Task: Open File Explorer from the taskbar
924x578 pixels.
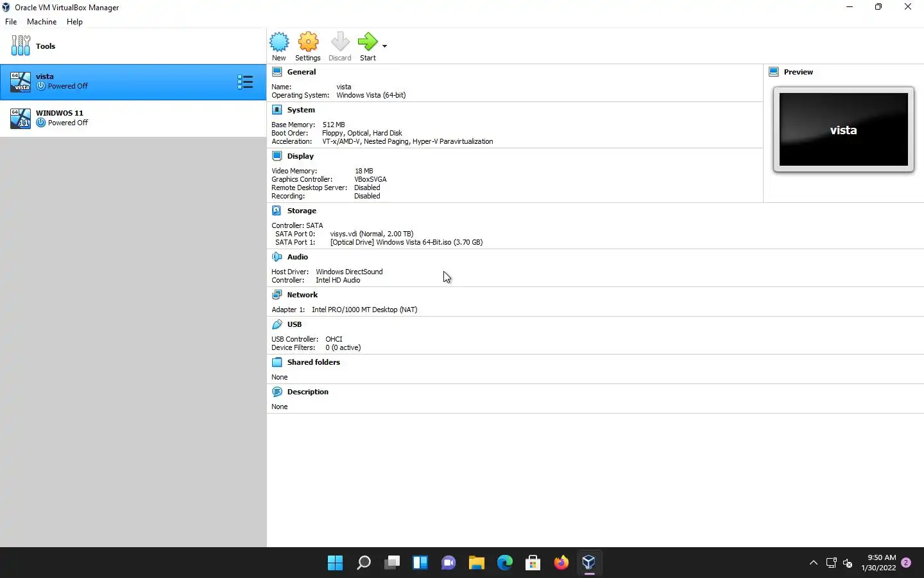Action: tap(476, 563)
